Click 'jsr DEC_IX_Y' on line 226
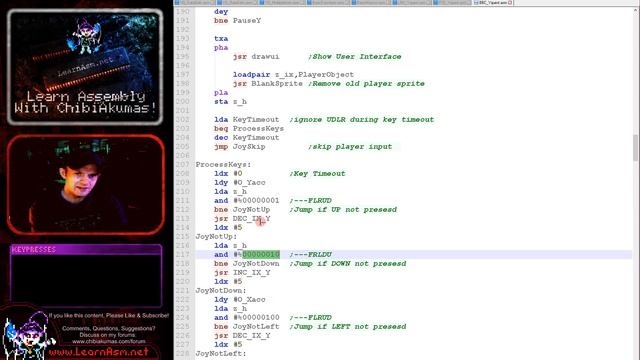Screen dimensions: 640x360 pyautogui.click(x=242, y=336)
